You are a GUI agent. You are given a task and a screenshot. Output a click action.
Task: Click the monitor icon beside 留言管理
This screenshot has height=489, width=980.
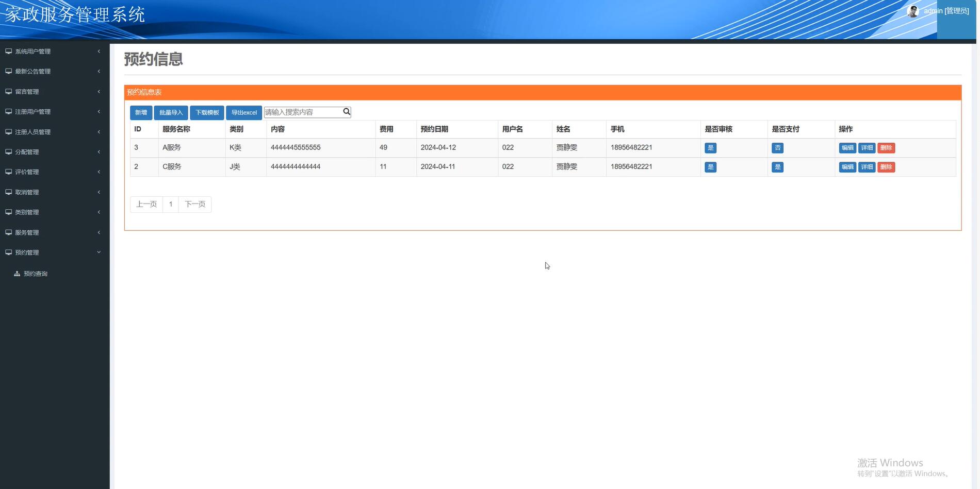click(9, 92)
